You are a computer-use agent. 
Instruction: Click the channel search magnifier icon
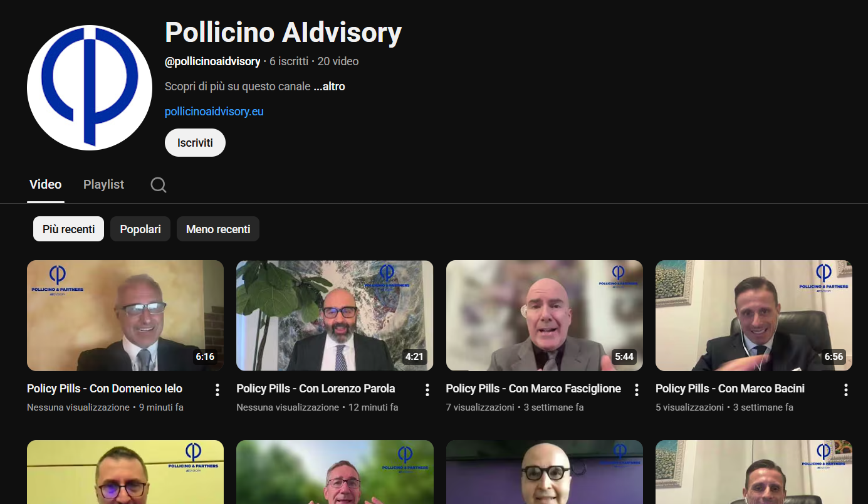tap(159, 185)
